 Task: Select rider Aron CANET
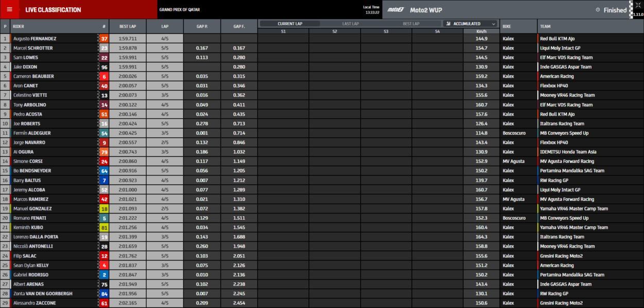(26, 86)
